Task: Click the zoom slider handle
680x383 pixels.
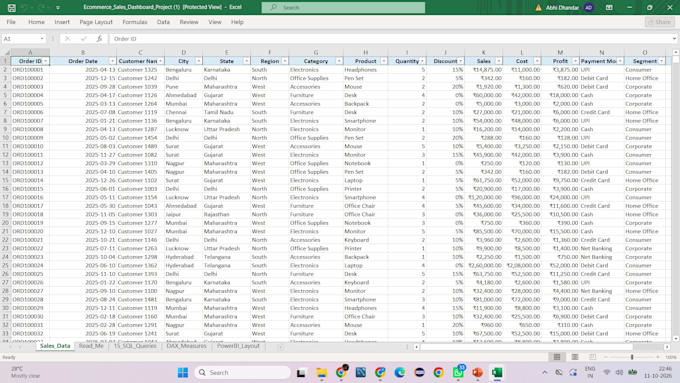Action: tap(632, 357)
